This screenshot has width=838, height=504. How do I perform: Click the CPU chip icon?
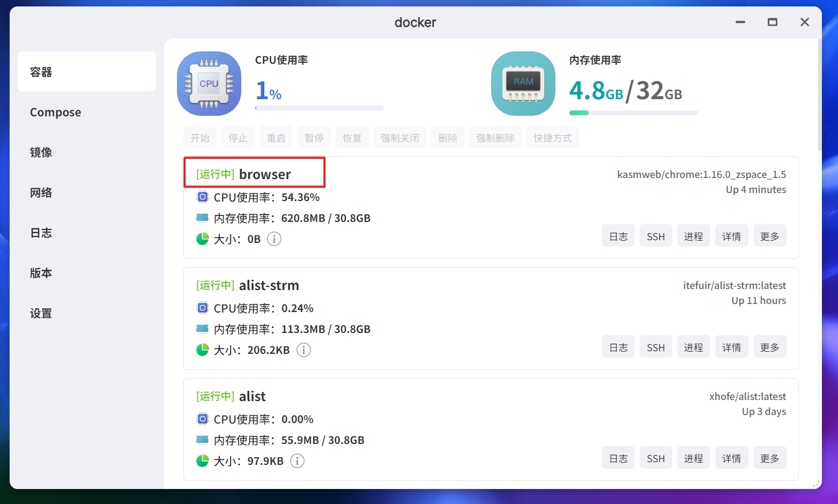[209, 84]
